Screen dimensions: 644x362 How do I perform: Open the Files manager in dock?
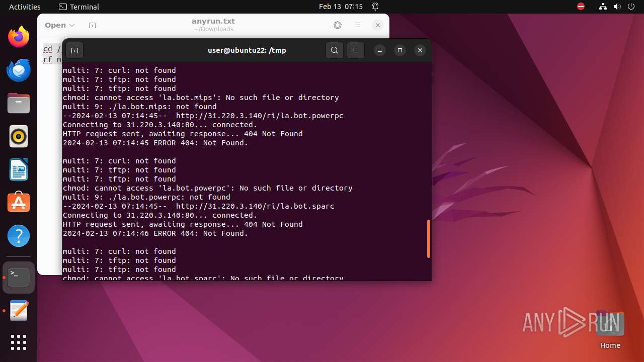[19, 103]
